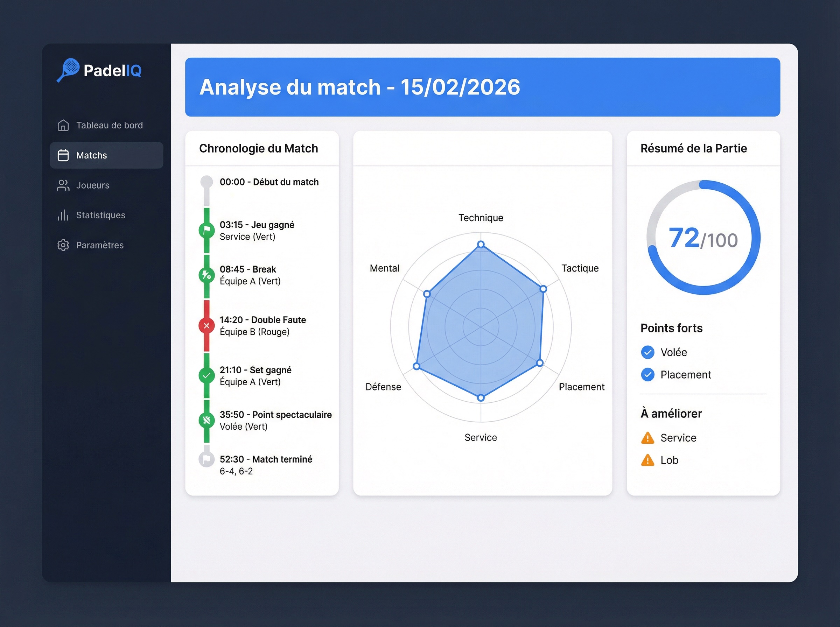The height and width of the screenshot is (627, 840).
Task: Click the 72/100 score progress ring
Action: [704, 238]
